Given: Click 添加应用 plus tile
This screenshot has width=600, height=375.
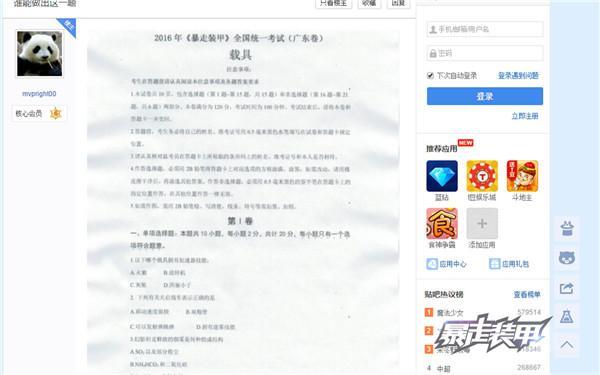Looking at the screenshot, I should [x=482, y=223].
